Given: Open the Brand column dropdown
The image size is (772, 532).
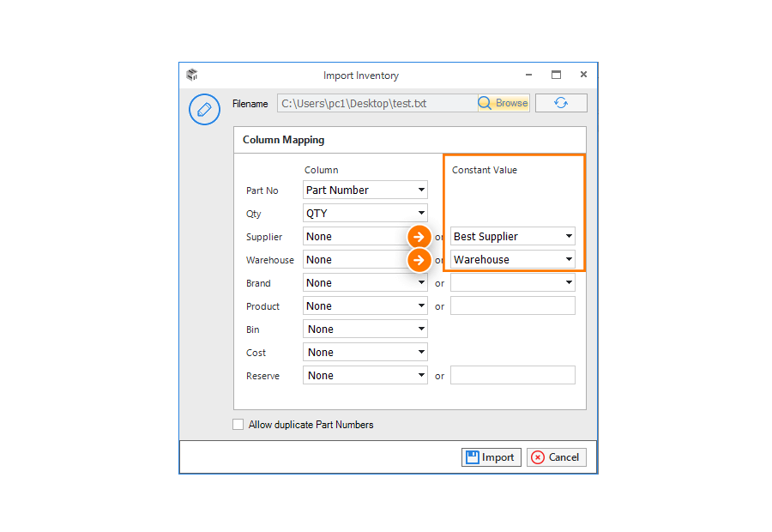Looking at the screenshot, I should click(x=365, y=282).
